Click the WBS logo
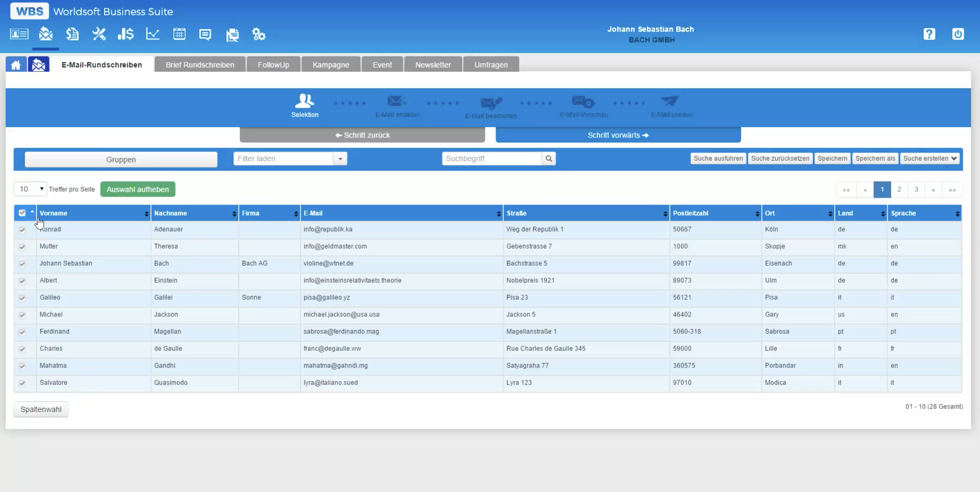 click(30, 11)
